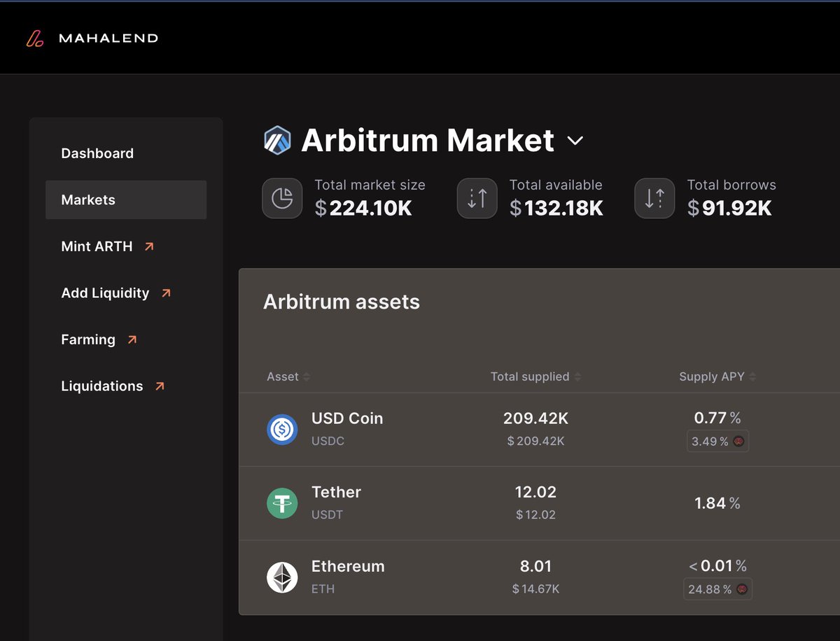Image resolution: width=840 pixels, height=641 pixels.
Task: Click the MAHALEND brand name
Action: coord(108,38)
